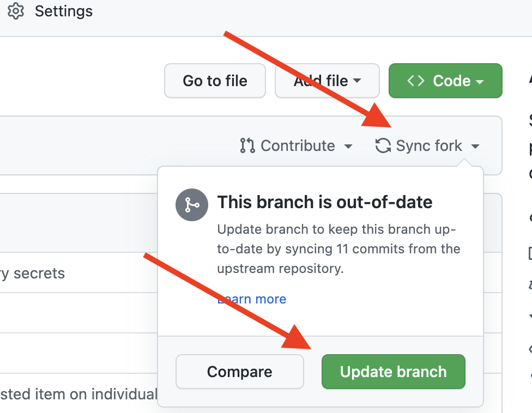Image resolution: width=532 pixels, height=413 pixels.
Task: Click the 'This branch is out-of-date' heading
Action: 325,202
